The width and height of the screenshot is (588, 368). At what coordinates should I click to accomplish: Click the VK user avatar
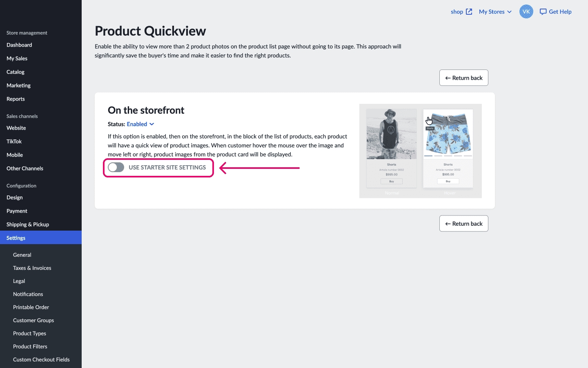(x=526, y=12)
